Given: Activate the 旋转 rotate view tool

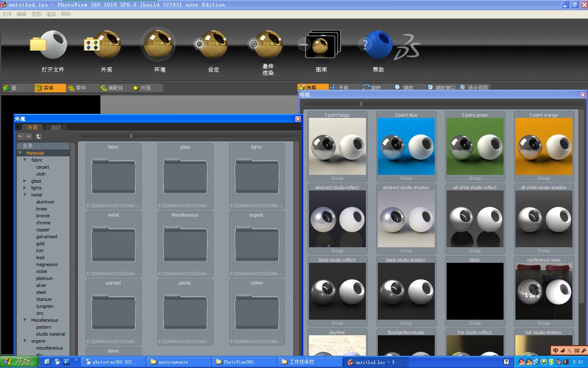Looking at the screenshot, I should (377, 87).
